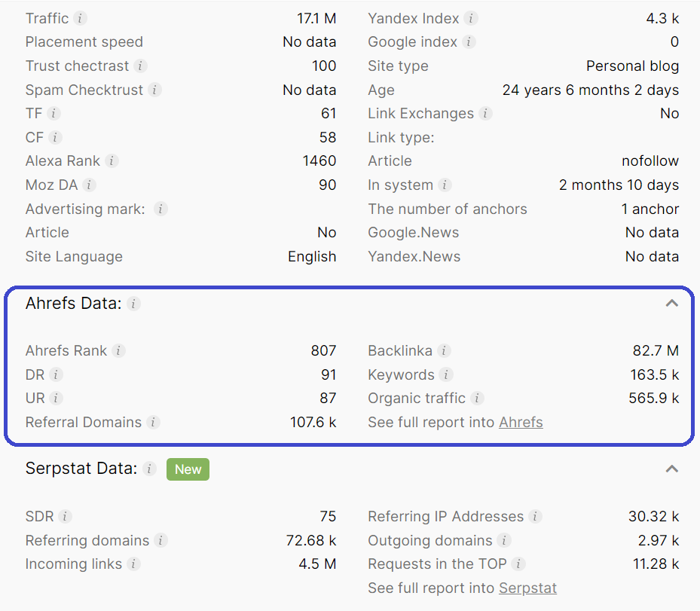The width and height of the screenshot is (700, 611).
Task: Open the full Serpstat report link
Action: pyautogui.click(x=527, y=588)
